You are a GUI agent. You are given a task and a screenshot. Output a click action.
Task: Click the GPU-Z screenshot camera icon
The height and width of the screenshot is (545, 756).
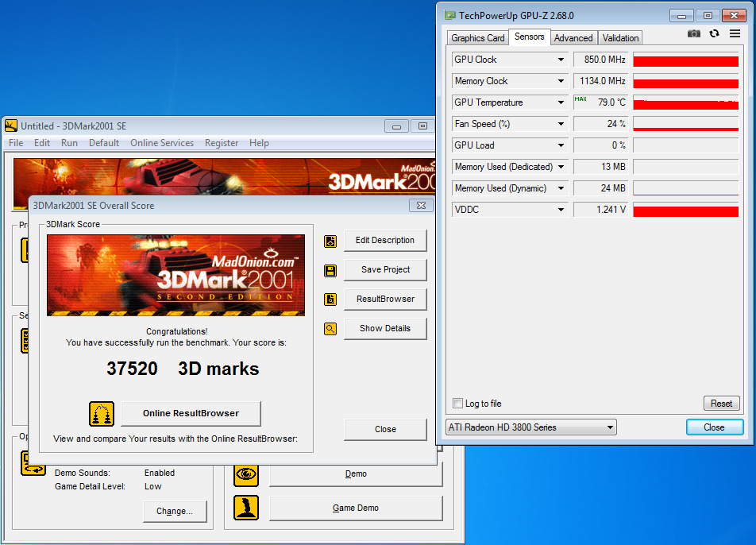click(x=693, y=33)
